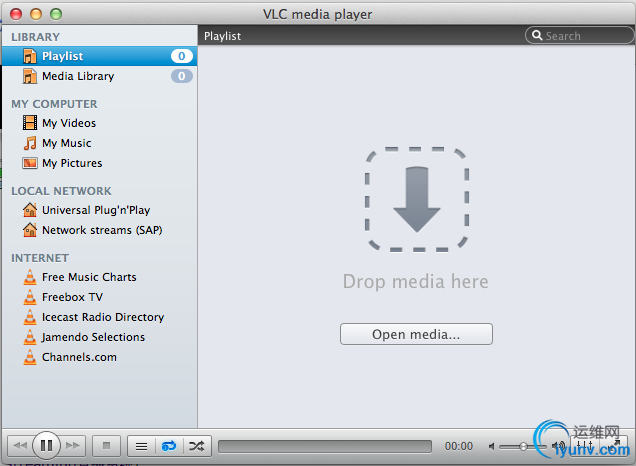Toggle shuffle mode
Screen dimensions: 636x466
tap(197, 446)
